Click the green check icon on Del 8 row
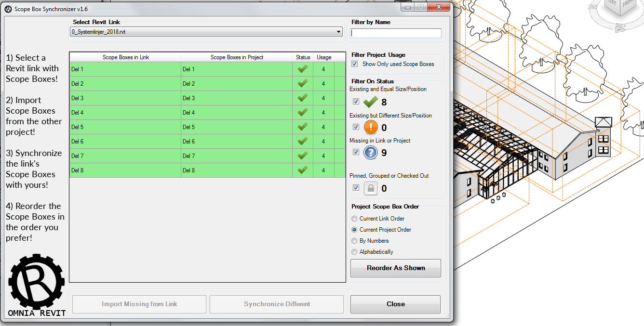Screen dimensions: 644x326 click(303, 170)
